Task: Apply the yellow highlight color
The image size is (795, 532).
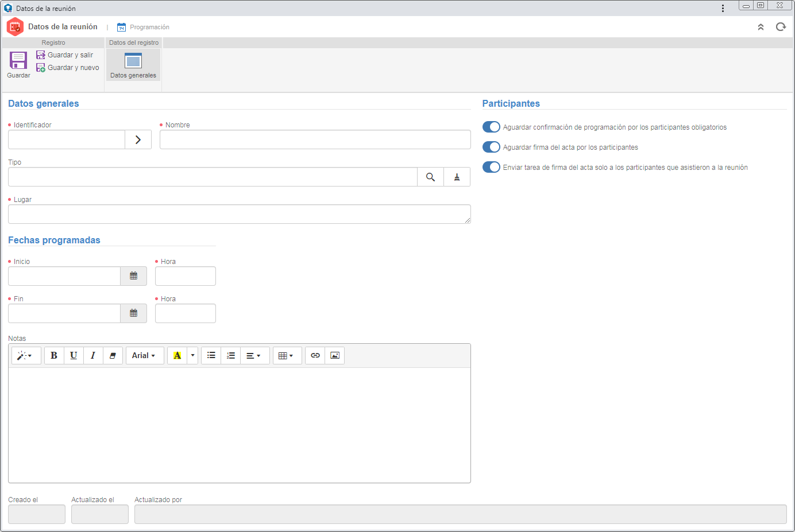Action: tap(177, 356)
